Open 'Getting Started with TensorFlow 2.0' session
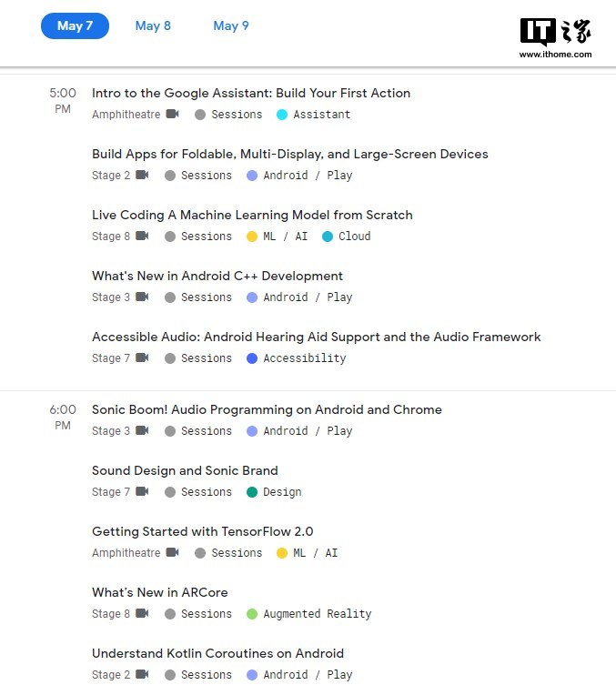The image size is (616, 695). coord(202,531)
